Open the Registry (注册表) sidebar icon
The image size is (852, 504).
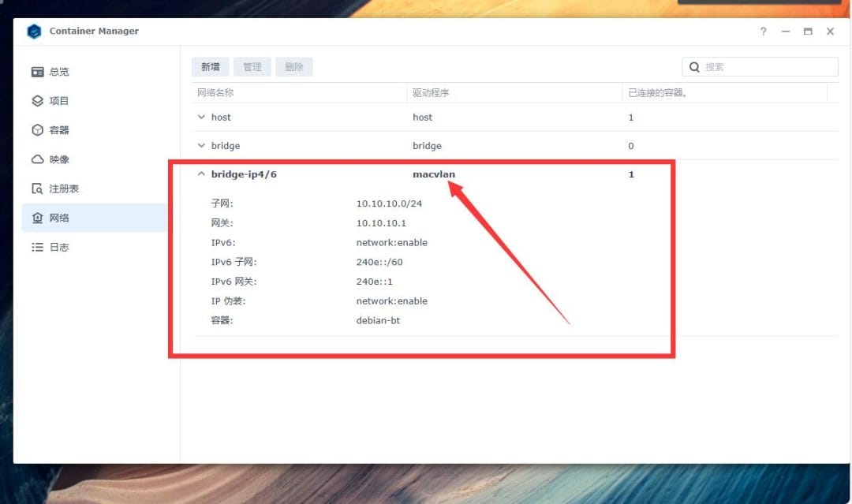click(36, 188)
